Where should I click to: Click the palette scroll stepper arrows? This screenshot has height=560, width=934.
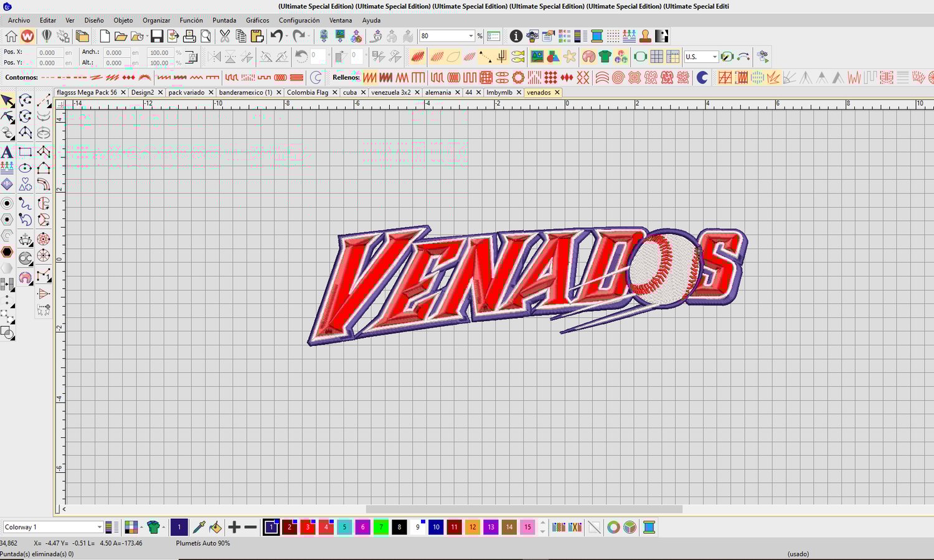point(543,528)
